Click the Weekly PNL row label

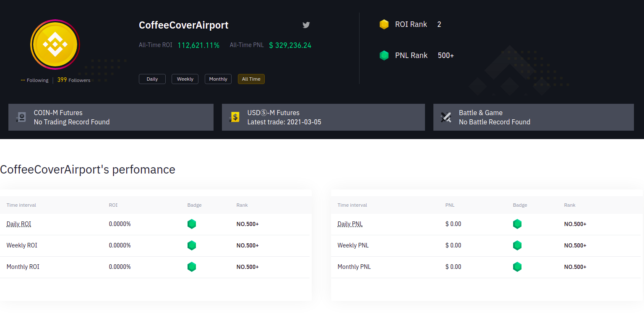point(353,245)
